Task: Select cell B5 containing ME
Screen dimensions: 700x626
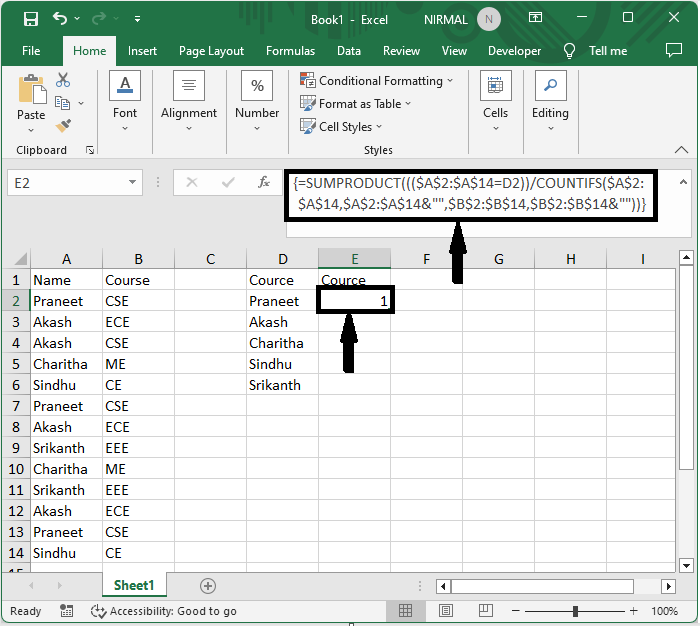Action: pos(138,364)
